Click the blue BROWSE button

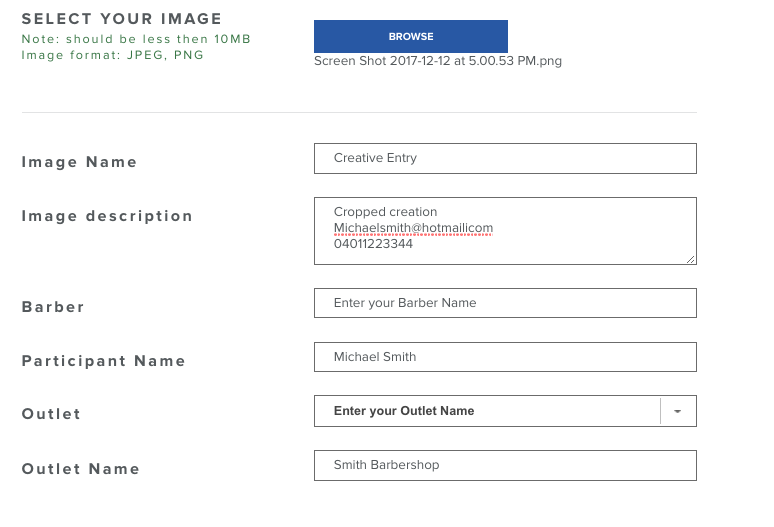(411, 37)
